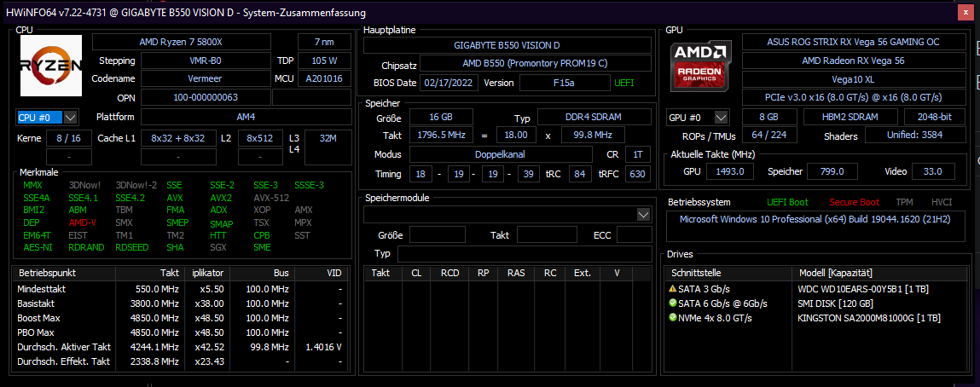This screenshot has width=980, height=387.
Task: Click the ASUS ROG STRIX RX Vega 56 field
Action: coord(853,42)
